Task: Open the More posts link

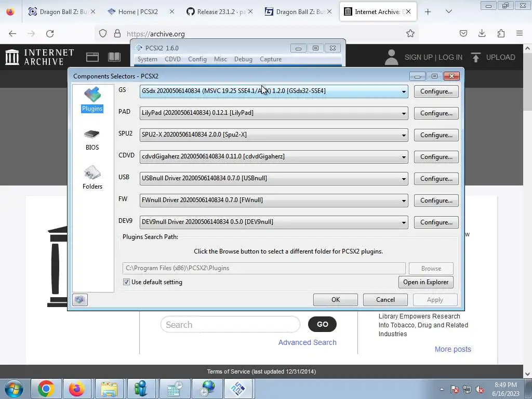Action: click(453, 349)
